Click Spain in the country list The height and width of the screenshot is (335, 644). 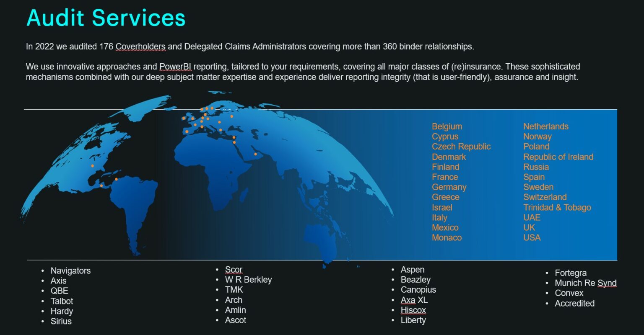coord(534,177)
